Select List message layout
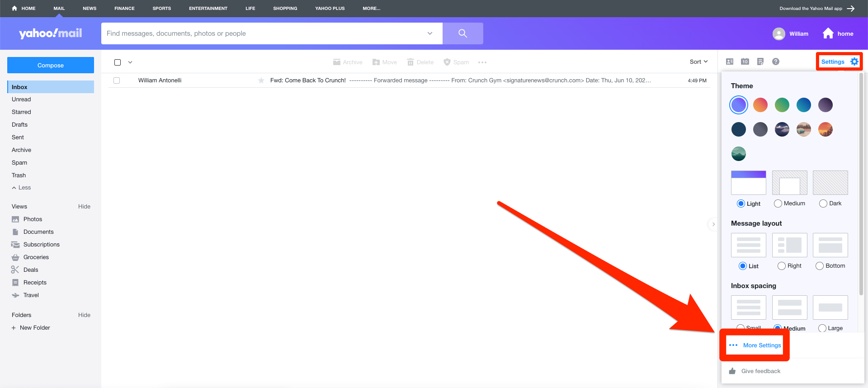Screen dimensions: 868x388 click(x=742, y=266)
